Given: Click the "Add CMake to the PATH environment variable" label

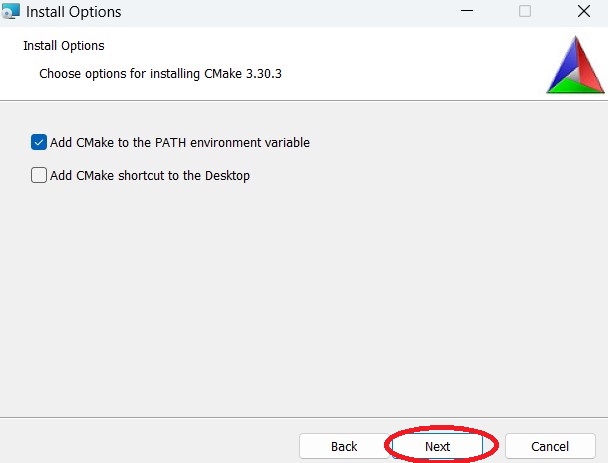Looking at the screenshot, I should pyautogui.click(x=180, y=143).
